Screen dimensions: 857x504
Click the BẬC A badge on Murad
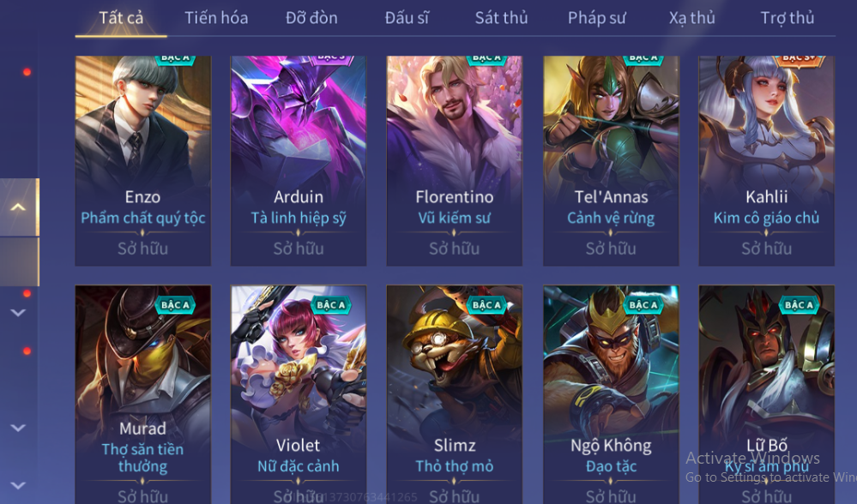(175, 304)
